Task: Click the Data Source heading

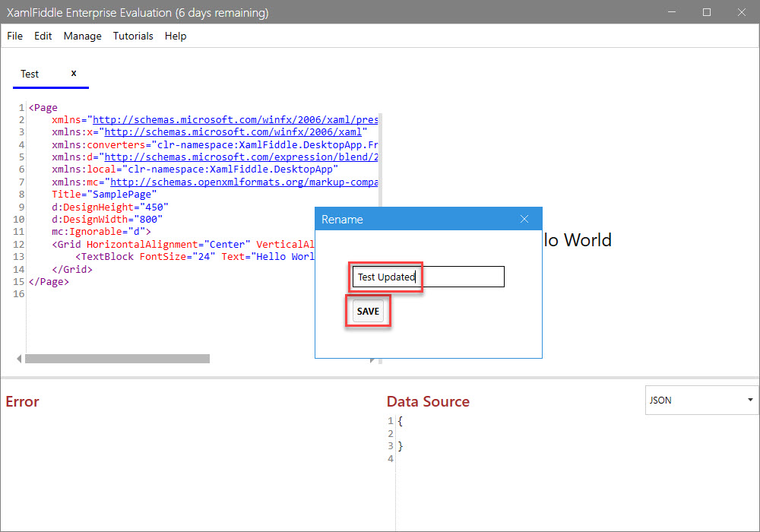Action: coord(428,402)
